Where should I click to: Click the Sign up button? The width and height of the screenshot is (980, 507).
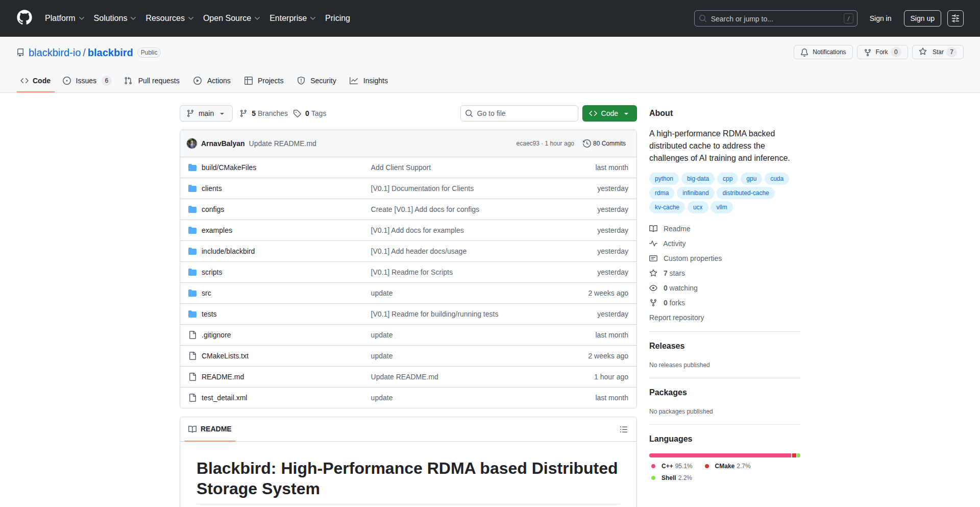pos(922,18)
